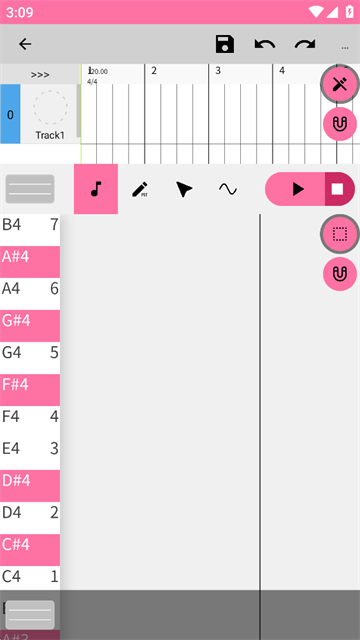Stop playback with the square button
The height and width of the screenshot is (640, 360).
coord(339,189)
